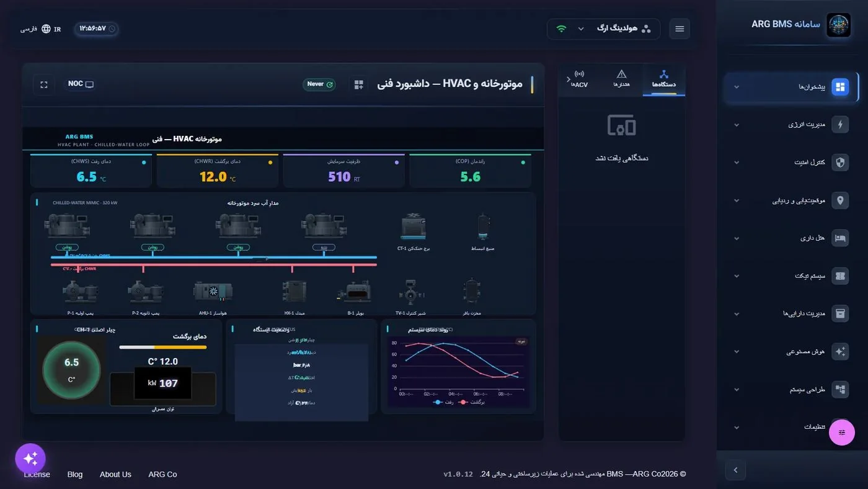
Task: Click the purple AI sparkle floating button
Action: click(30, 459)
